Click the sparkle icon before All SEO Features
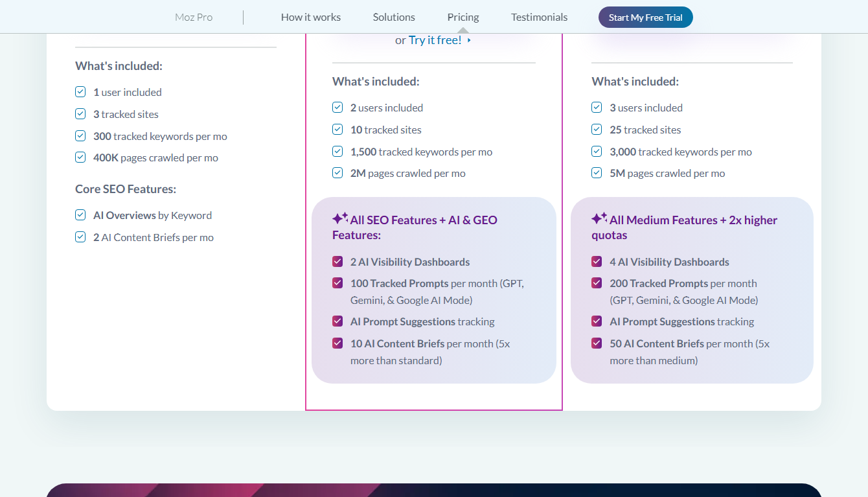 tap(341, 218)
